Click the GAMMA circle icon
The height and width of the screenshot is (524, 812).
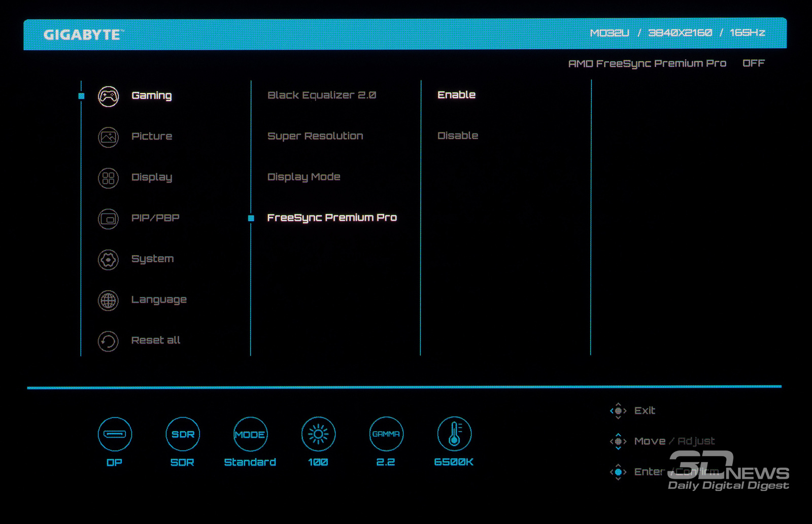[x=386, y=434]
